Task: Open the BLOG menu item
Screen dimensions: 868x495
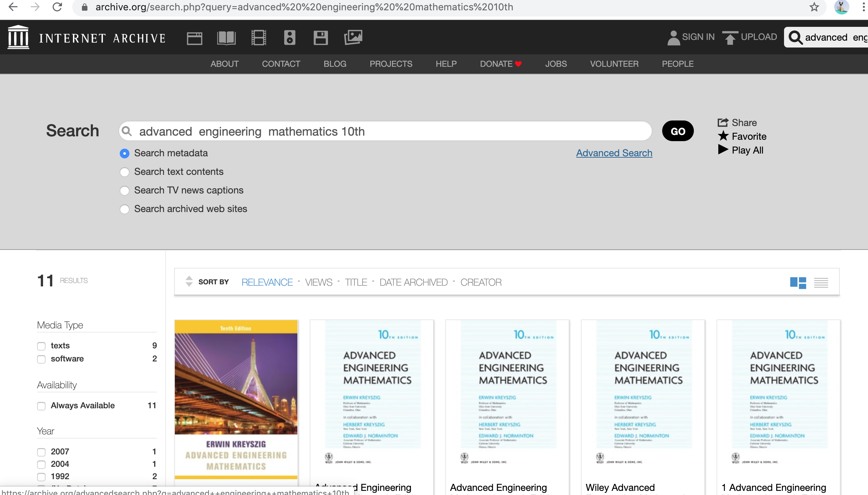Action: [335, 64]
